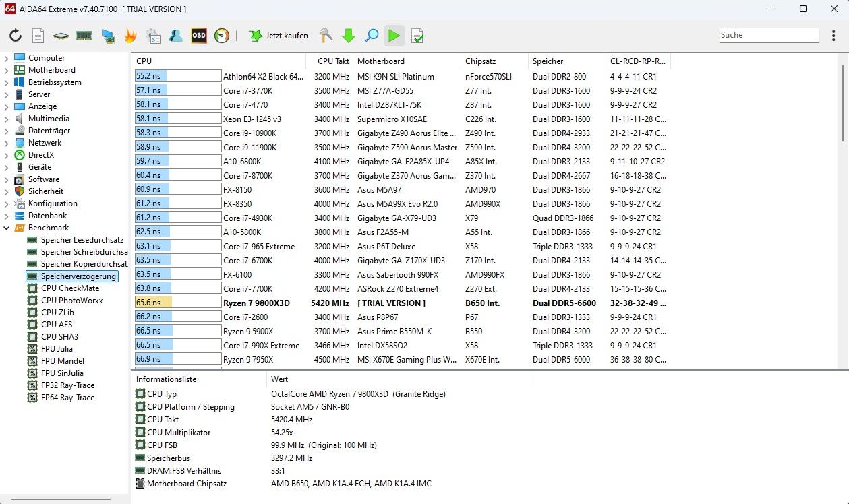Expand the Multimedia tree node
849x504 pixels.
point(7,119)
